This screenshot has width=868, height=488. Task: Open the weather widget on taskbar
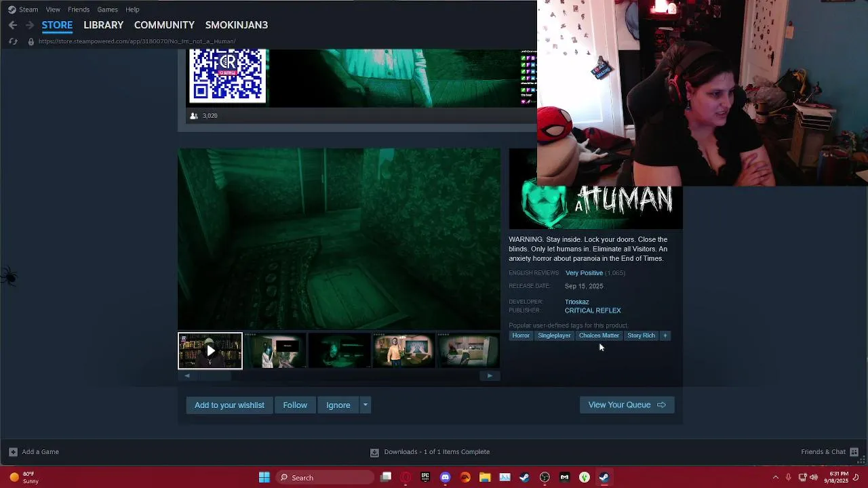[24, 477]
